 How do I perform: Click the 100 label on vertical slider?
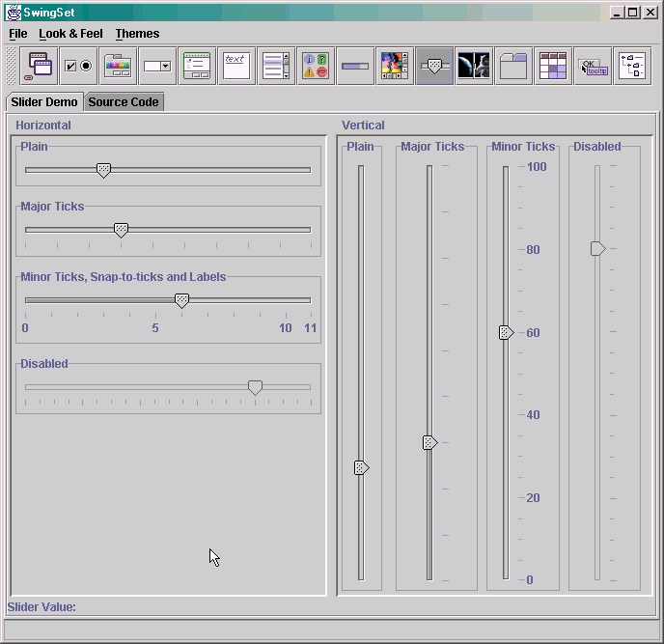(x=537, y=167)
